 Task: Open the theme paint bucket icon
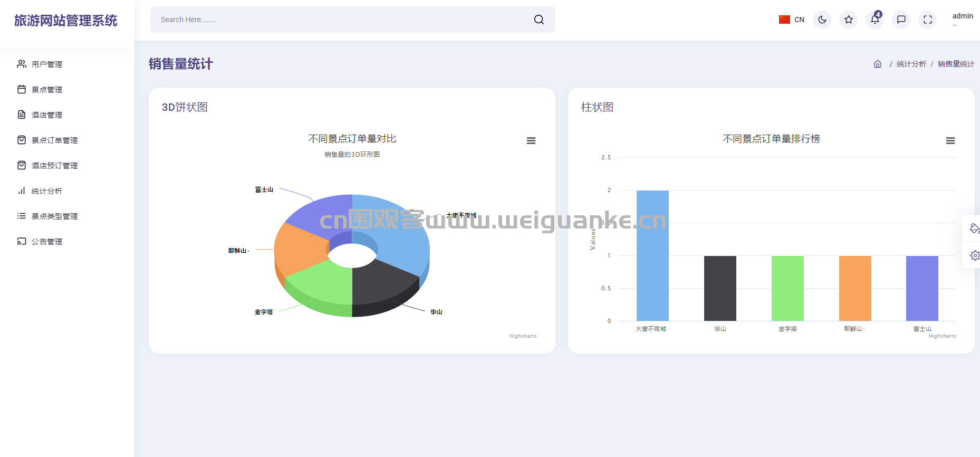974,229
